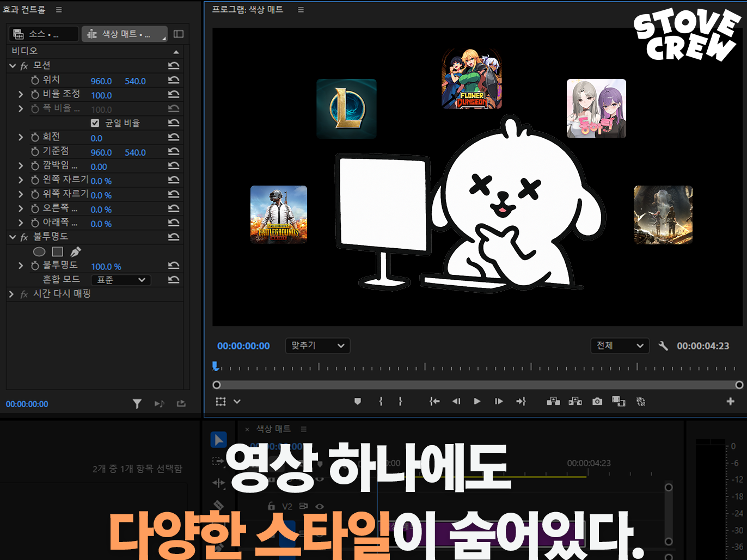747x560 pixels.
Task: Open the 맞추기 zoom level dropdown
Action: pyautogui.click(x=317, y=346)
